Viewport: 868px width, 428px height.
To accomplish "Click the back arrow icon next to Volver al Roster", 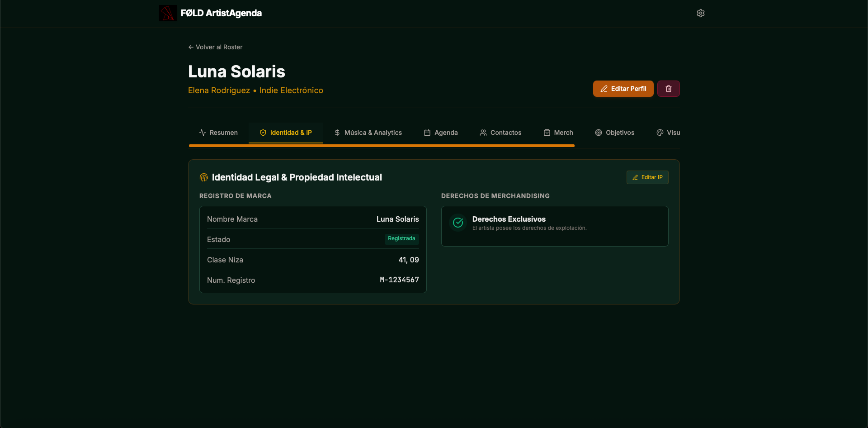I will tap(191, 47).
